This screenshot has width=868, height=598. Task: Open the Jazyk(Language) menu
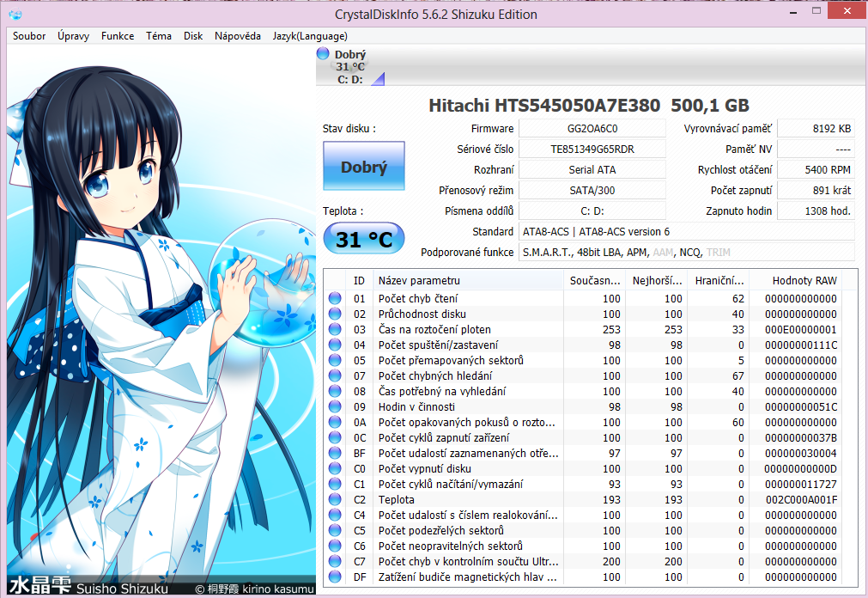click(310, 36)
